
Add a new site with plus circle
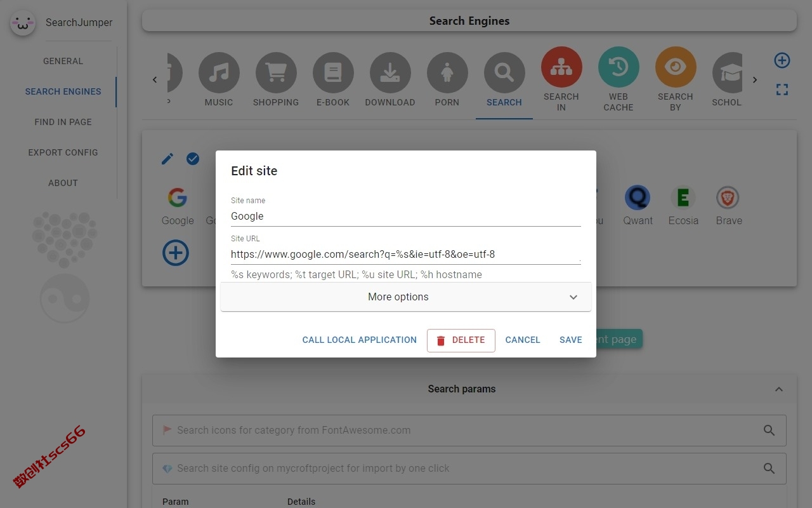tap(176, 253)
